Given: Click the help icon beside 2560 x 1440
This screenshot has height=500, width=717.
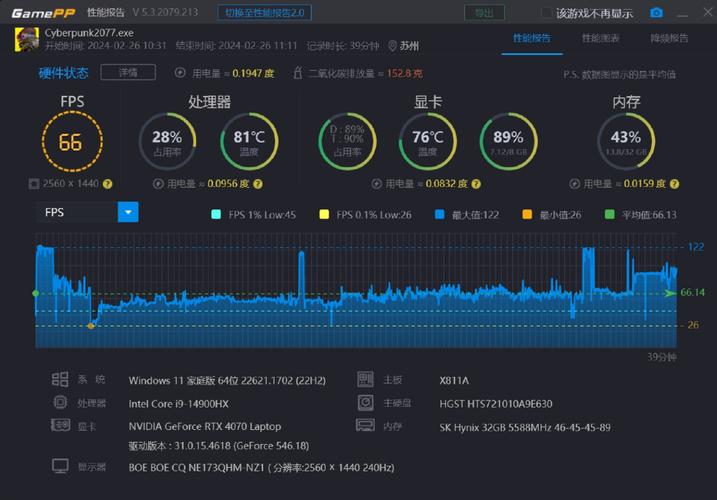Looking at the screenshot, I should point(107,184).
